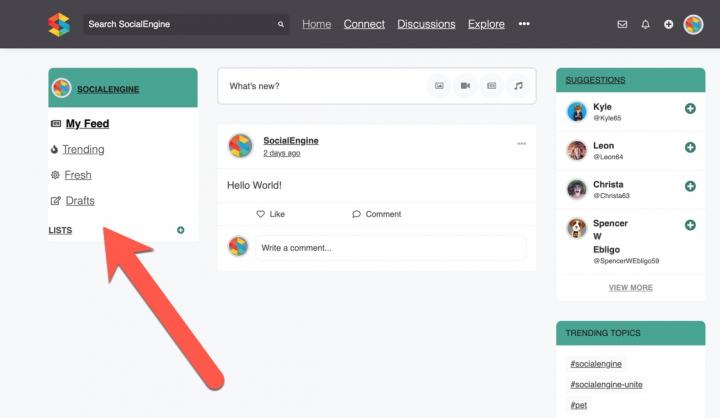Open the #pet trending topic
720x418 pixels.
click(x=579, y=405)
